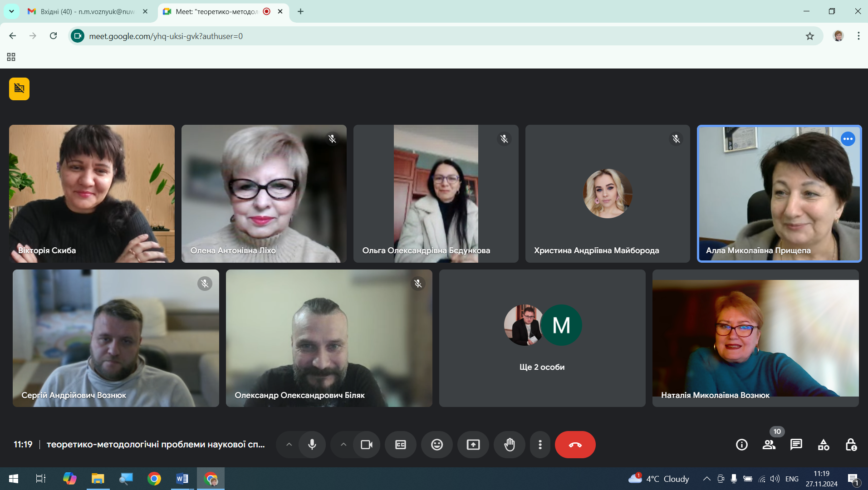Image resolution: width=868 pixels, height=490 pixels.
Task: Reload the Meet page
Action: 53,36
